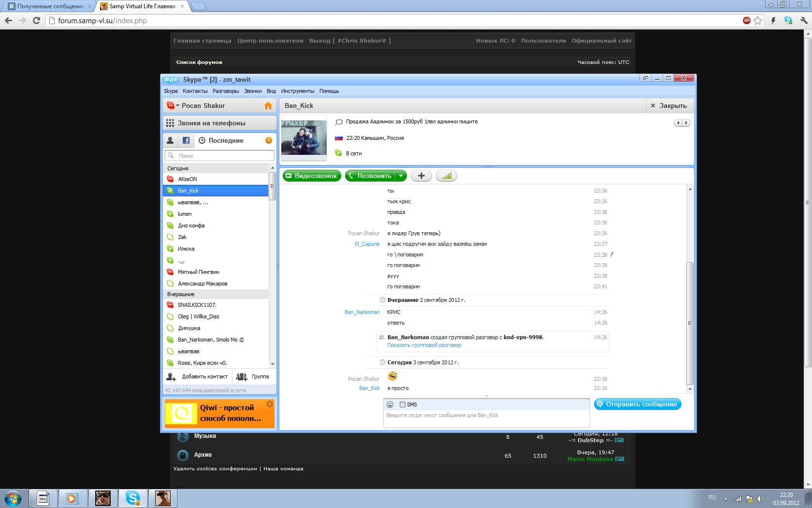Click Skype extension icon in Chrome toolbar
The height and width of the screenshot is (508, 812).
(788, 20)
